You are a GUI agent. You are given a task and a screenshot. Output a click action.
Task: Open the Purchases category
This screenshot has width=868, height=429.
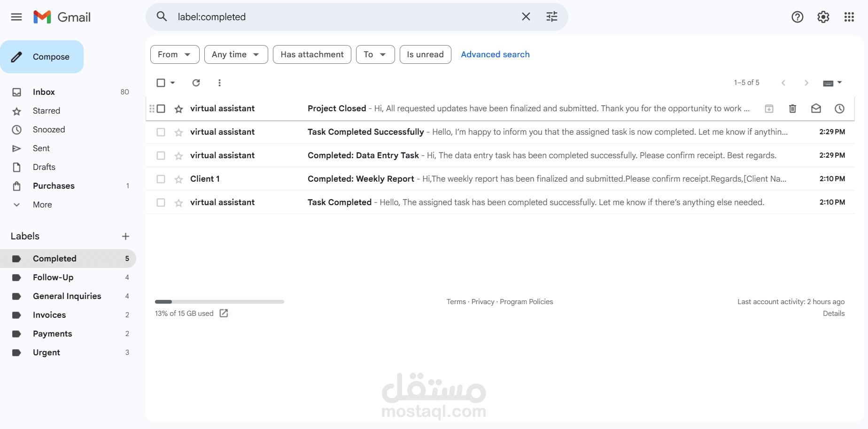(68, 186)
